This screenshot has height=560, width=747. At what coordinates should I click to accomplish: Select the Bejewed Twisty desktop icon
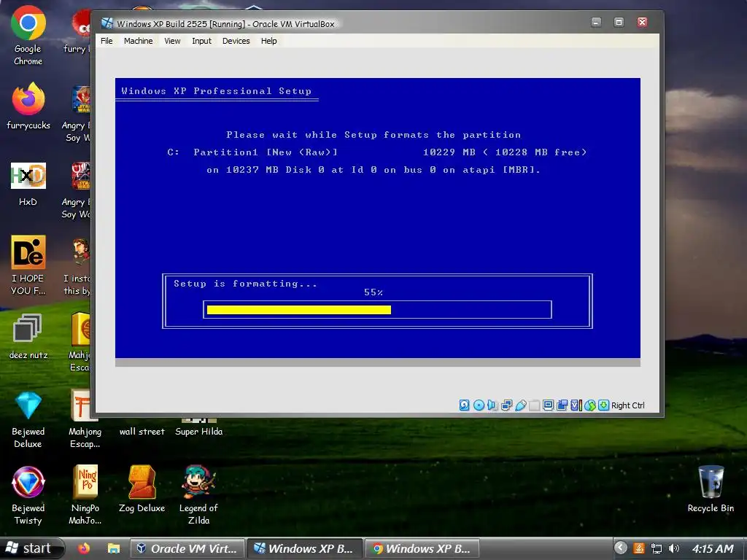point(28,496)
